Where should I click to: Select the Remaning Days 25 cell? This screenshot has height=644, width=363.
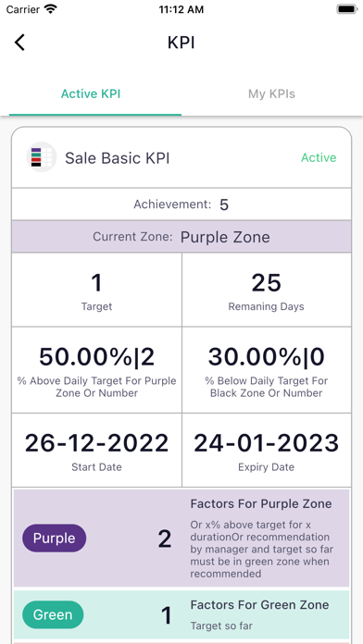click(267, 290)
